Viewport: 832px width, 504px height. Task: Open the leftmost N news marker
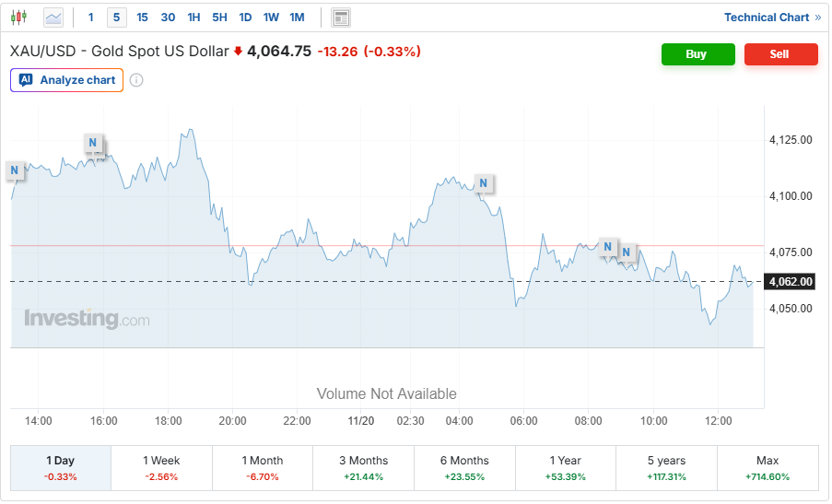coord(15,170)
